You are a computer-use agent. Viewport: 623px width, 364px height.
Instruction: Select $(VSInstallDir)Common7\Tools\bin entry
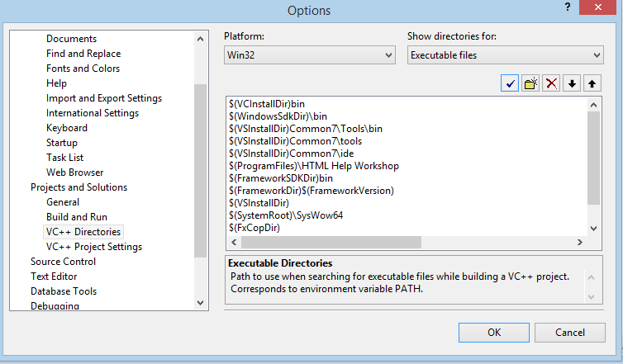[x=306, y=129]
